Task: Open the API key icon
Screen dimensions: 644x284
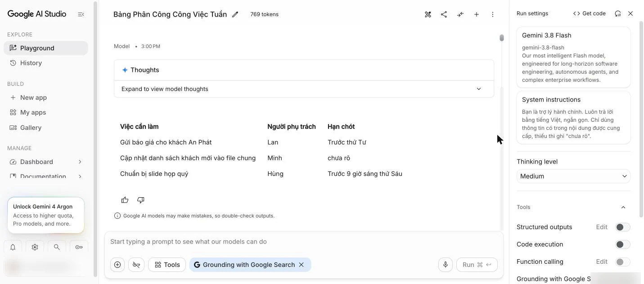Action: (79, 247)
